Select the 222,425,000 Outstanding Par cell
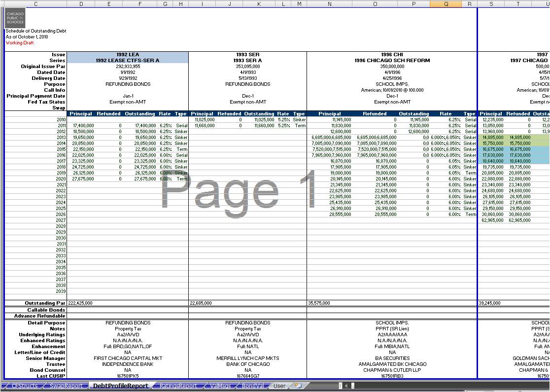 [80, 303]
